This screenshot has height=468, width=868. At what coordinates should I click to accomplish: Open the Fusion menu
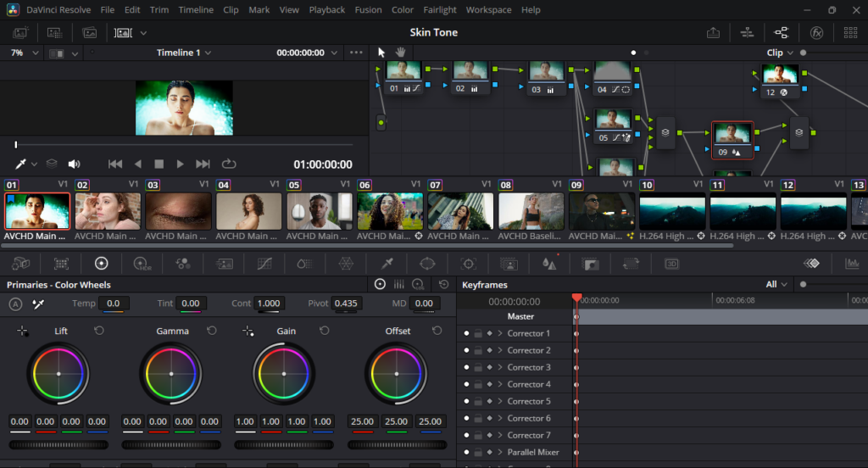click(368, 10)
